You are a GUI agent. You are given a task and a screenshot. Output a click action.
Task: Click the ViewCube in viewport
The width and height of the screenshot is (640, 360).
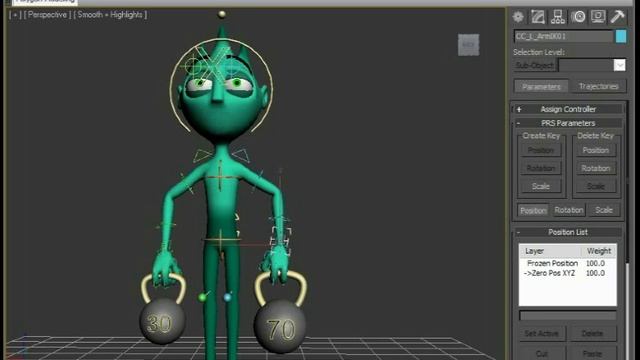[x=469, y=44]
